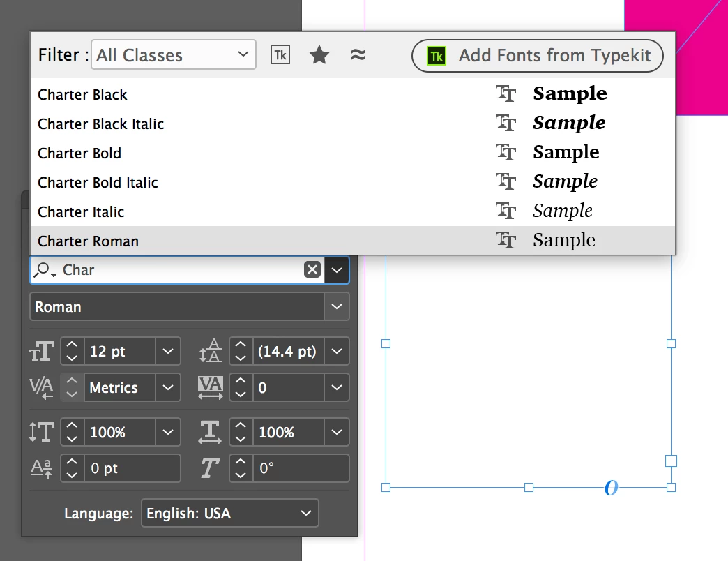The width and height of the screenshot is (728, 561).
Task: Click TrueType icon beside Charter Bold Italic
Action: tap(506, 181)
